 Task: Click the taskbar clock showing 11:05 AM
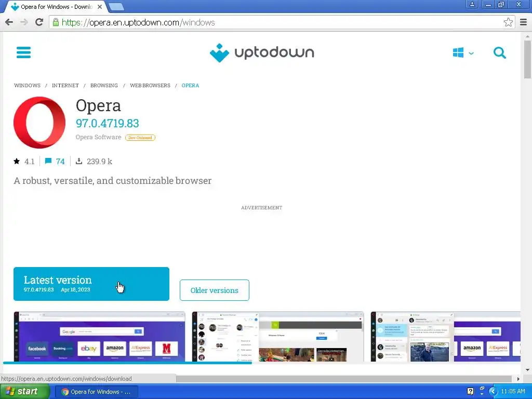point(513,392)
